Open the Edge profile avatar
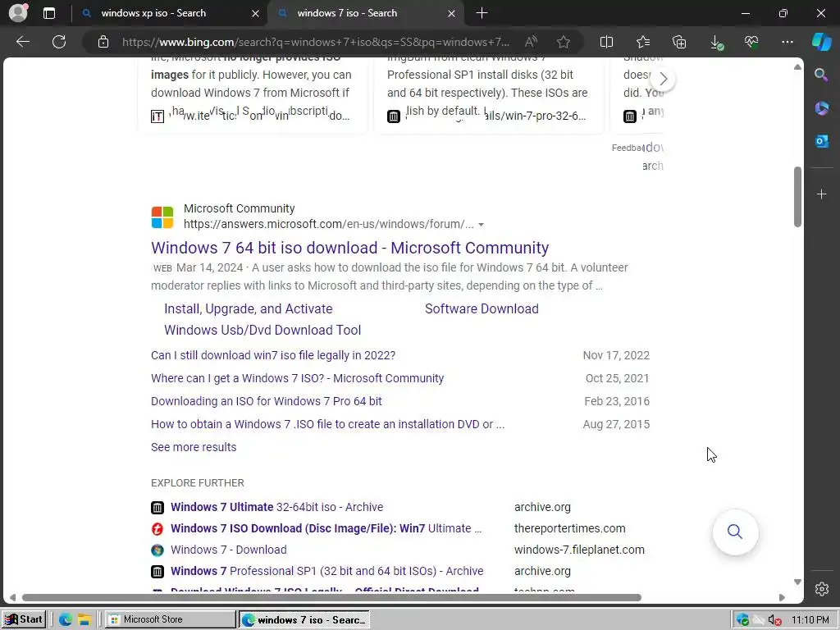The width and height of the screenshot is (840, 630). point(18,13)
